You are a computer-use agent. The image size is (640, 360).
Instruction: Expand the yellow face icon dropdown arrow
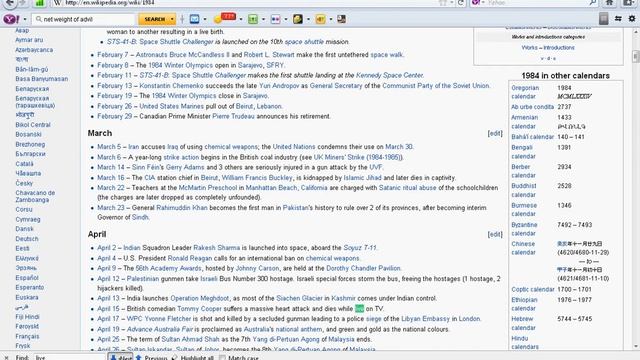click(308, 19)
